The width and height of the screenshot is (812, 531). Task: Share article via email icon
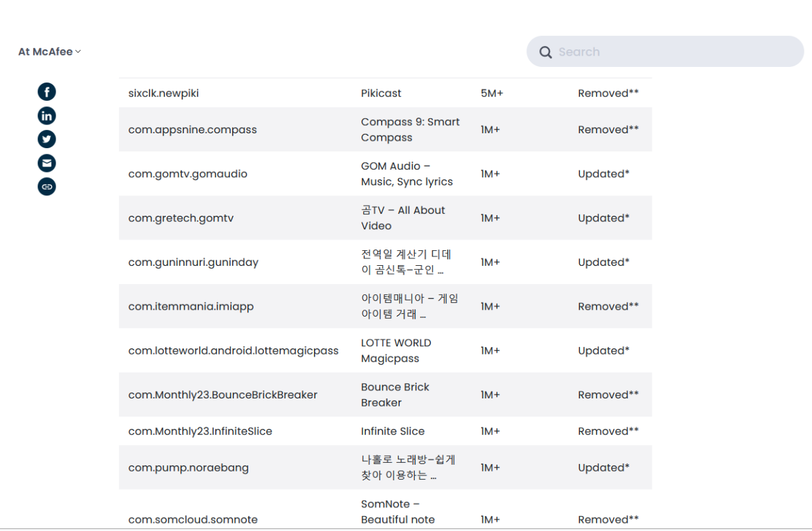coord(47,163)
